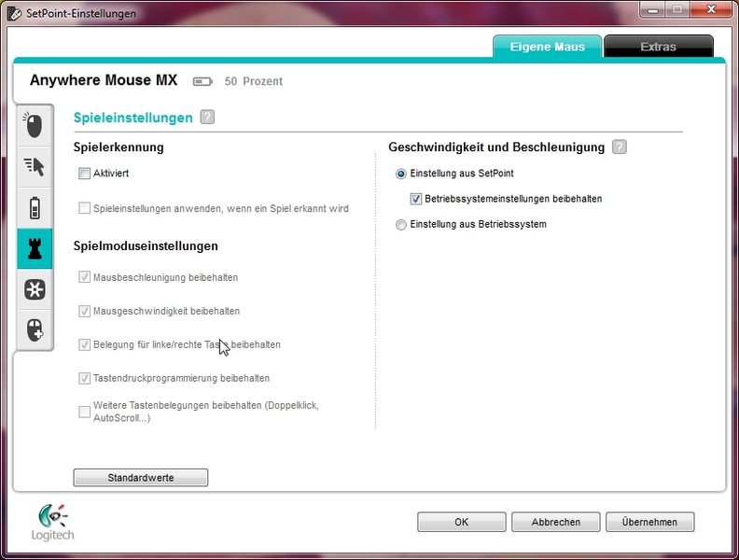Toggle Mausbeschleunigung beibehalten checkbox

coord(84,277)
